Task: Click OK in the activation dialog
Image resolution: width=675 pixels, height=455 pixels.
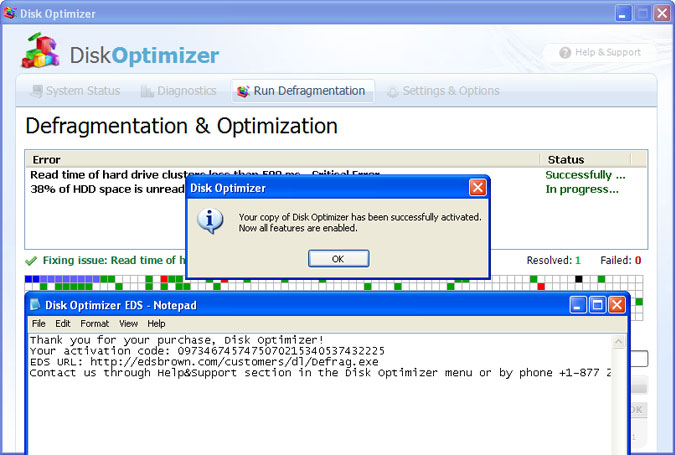Action: [x=338, y=259]
